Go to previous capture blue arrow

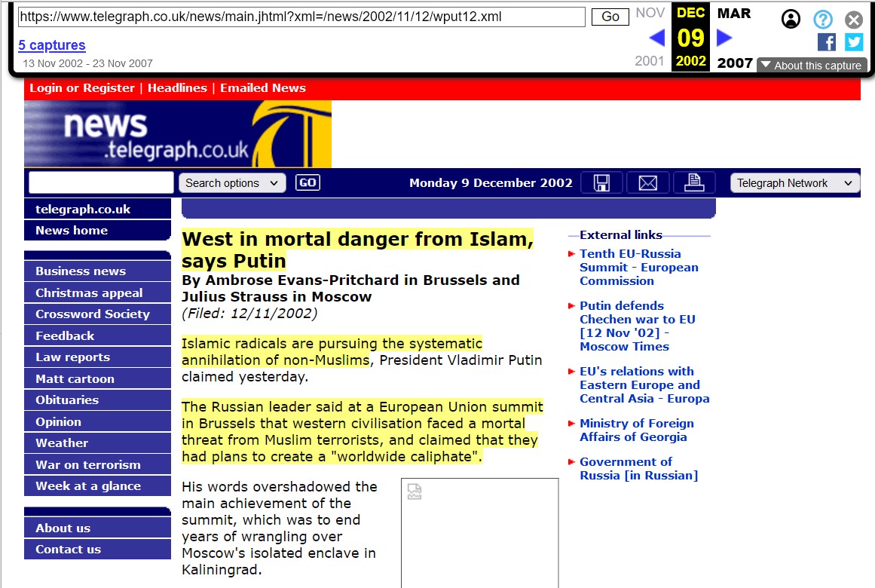pyautogui.click(x=656, y=38)
